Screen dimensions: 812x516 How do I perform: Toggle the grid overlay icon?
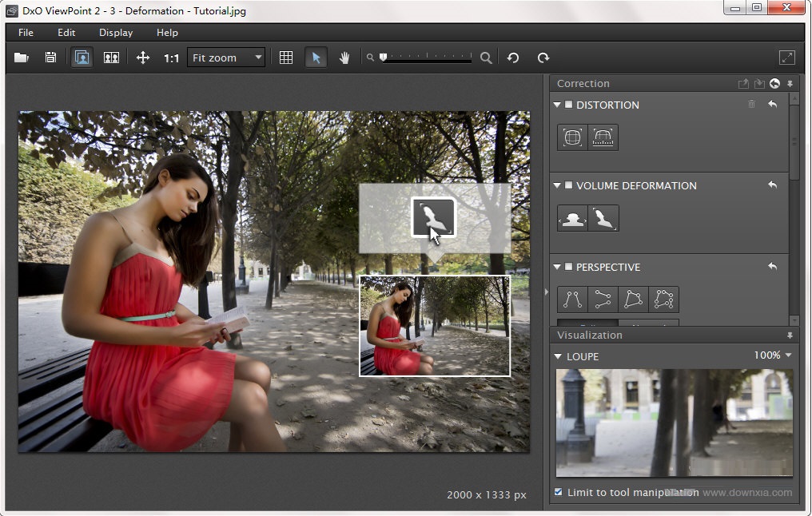[286, 58]
